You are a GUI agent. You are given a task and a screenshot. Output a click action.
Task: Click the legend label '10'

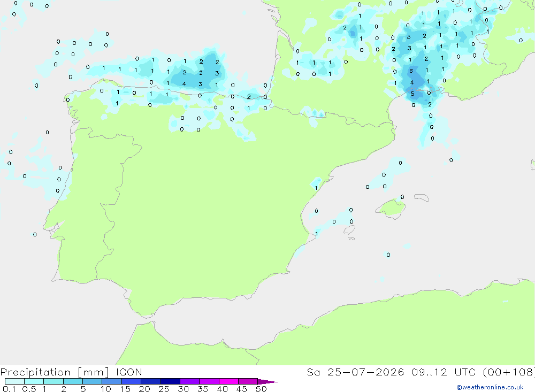(x=106, y=389)
